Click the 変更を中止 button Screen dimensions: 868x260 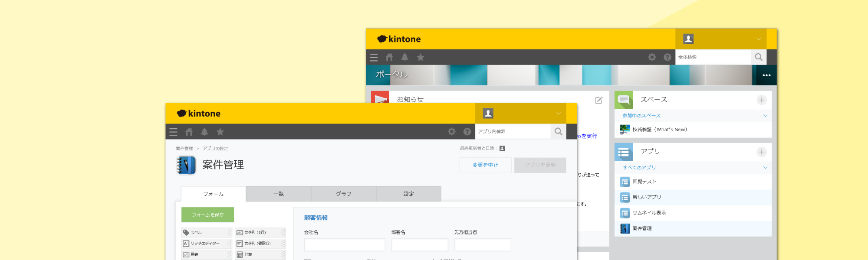point(486,165)
